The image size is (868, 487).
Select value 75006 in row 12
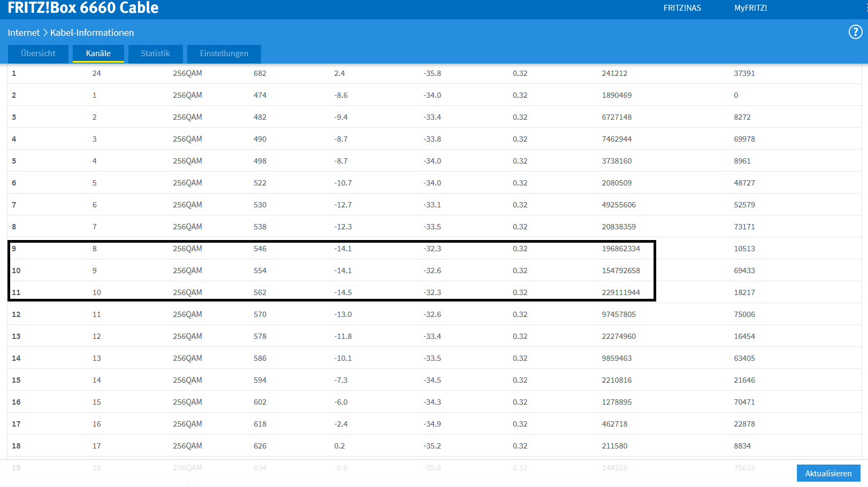click(x=744, y=314)
